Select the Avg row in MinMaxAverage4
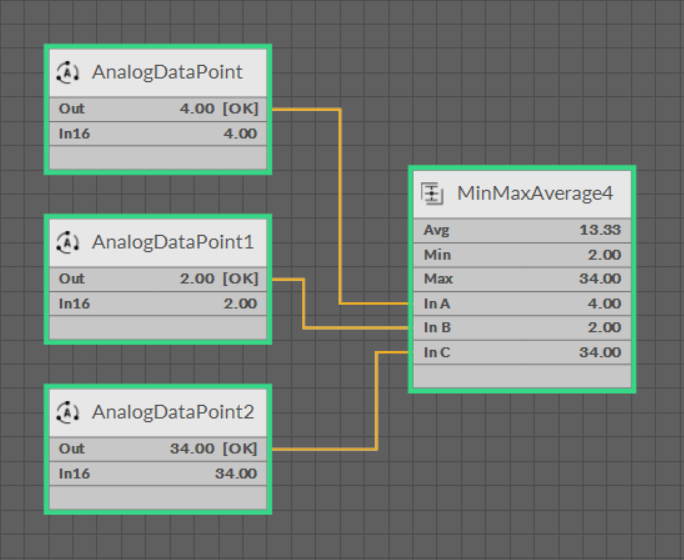 point(521,230)
